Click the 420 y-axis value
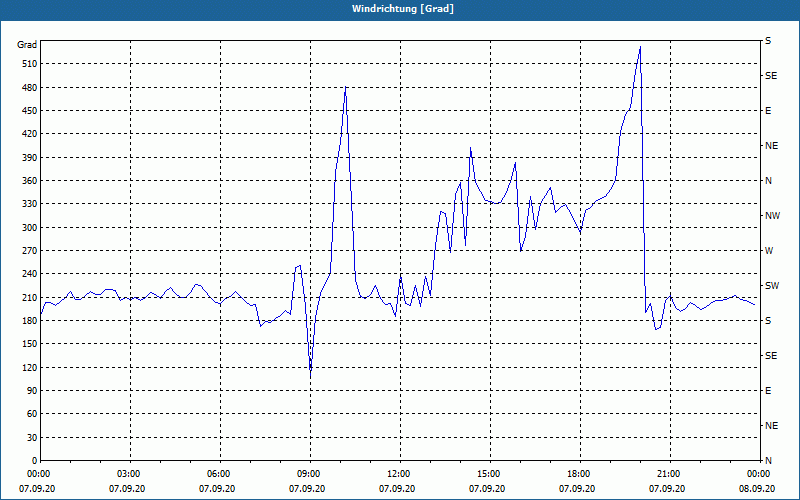 tap(30, 134)
